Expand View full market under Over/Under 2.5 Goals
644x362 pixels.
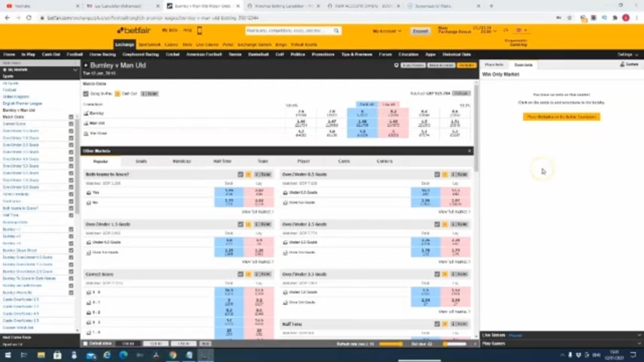(x=454, y=261)
